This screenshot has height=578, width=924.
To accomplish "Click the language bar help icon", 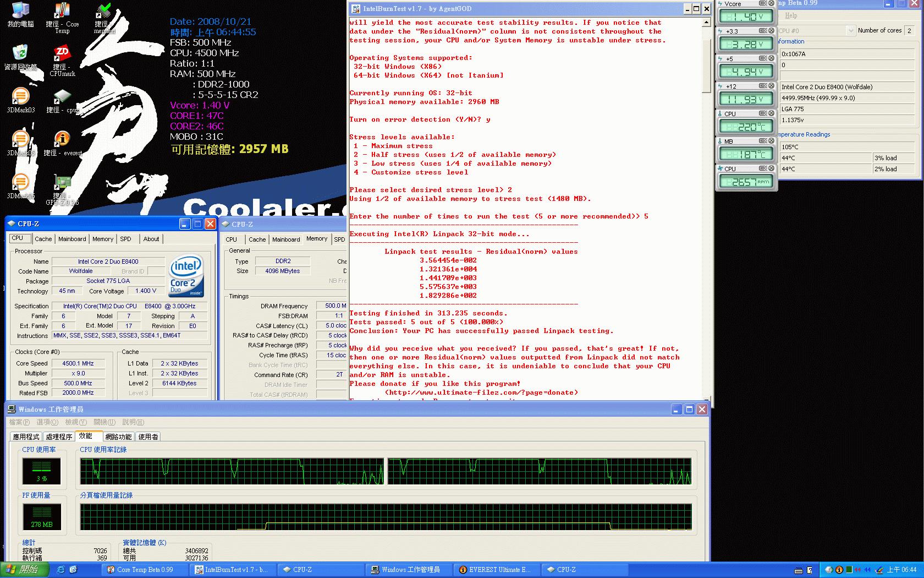I will tap(810, 570).
